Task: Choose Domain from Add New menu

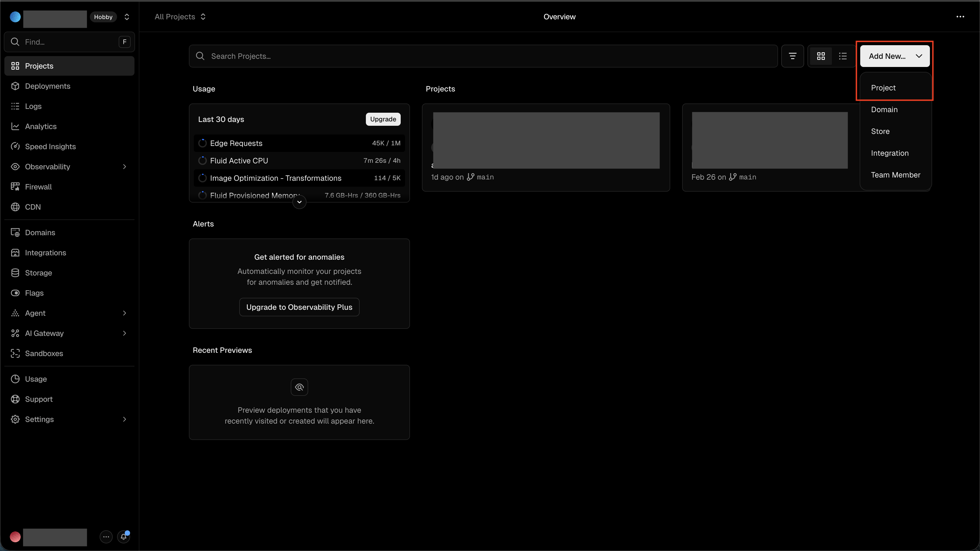Action: 884,110
